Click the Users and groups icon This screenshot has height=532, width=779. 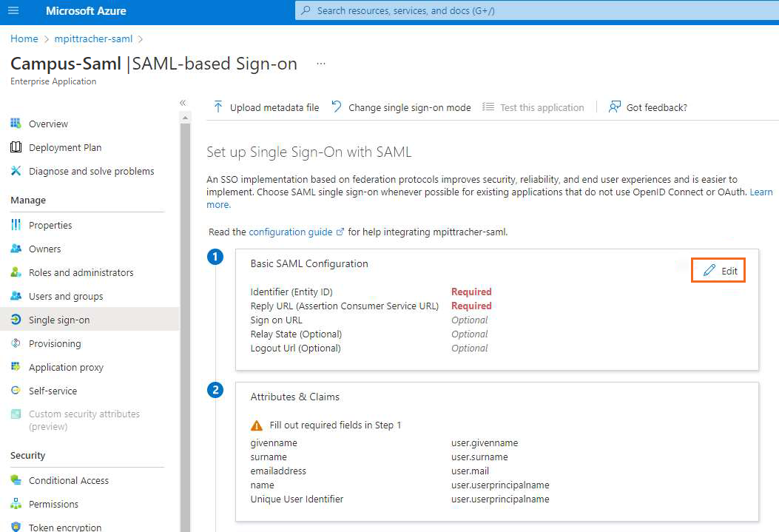tap(16, 295)
